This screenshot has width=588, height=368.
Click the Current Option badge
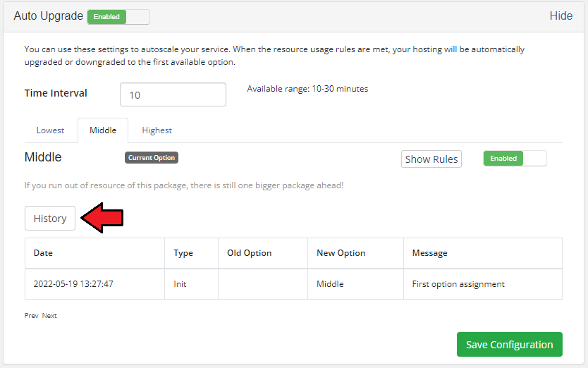(152, 157)
